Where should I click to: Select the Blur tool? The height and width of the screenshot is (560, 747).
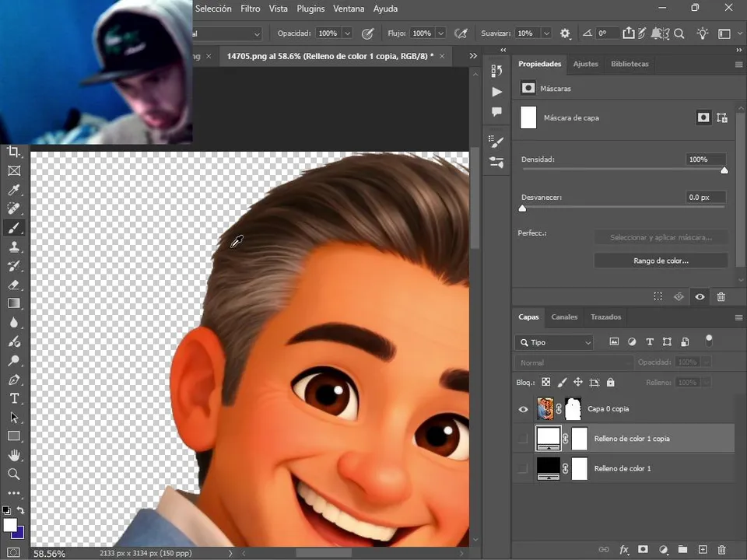click(14, 322)
